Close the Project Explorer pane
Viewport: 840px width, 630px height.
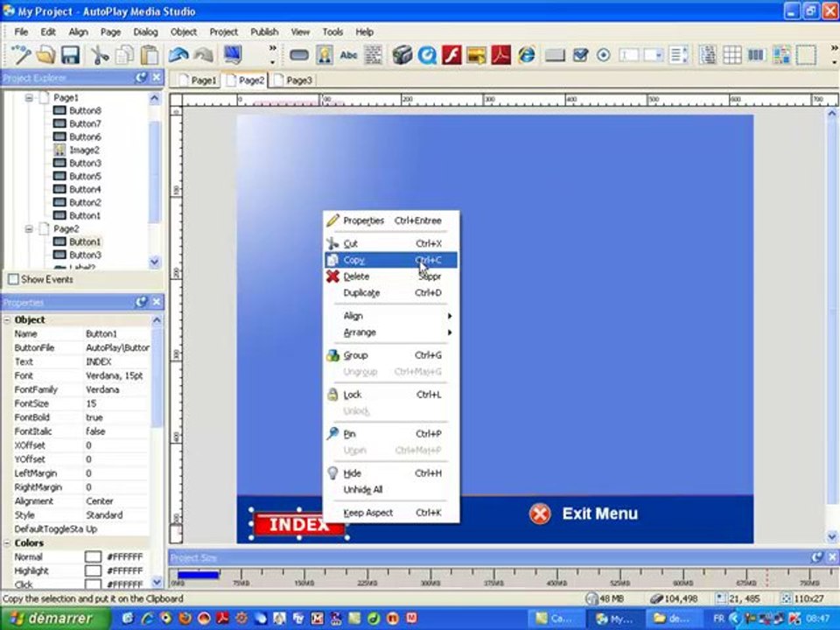[157, 78]
